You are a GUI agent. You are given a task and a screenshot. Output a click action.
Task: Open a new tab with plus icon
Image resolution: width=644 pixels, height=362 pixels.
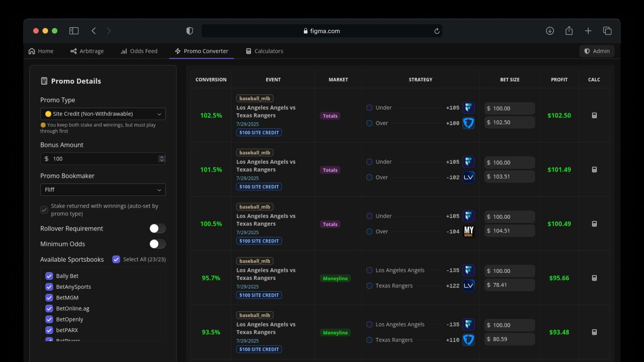[x=588, y=31]
